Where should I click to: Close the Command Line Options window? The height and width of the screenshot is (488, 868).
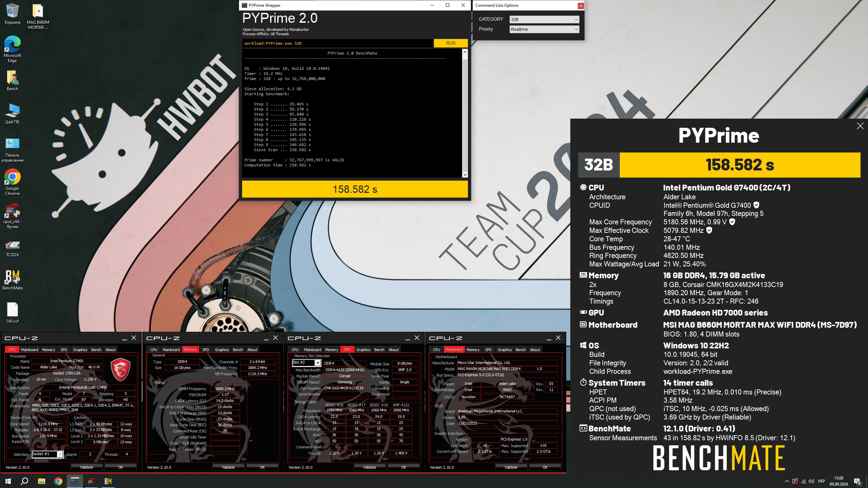580,5
